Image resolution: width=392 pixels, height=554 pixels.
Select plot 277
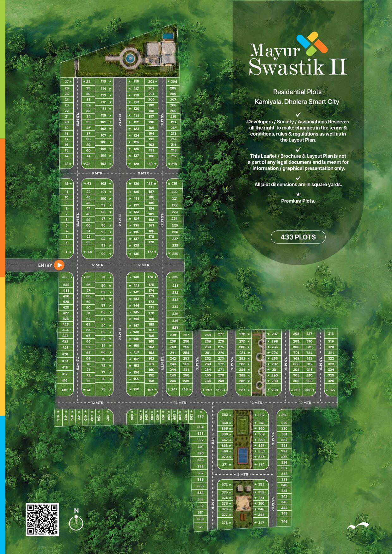[x=221, y=334]
